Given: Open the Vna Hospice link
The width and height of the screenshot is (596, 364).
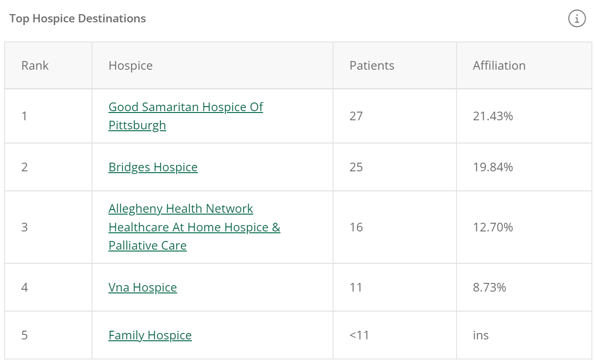Looking at the screenshot, I should click(x=143, y=287).
